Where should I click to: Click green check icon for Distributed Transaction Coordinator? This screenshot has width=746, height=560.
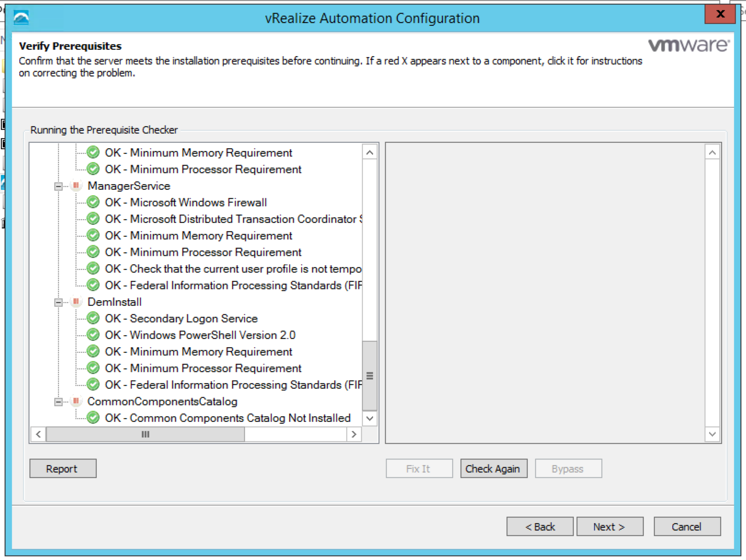point(93,219)
